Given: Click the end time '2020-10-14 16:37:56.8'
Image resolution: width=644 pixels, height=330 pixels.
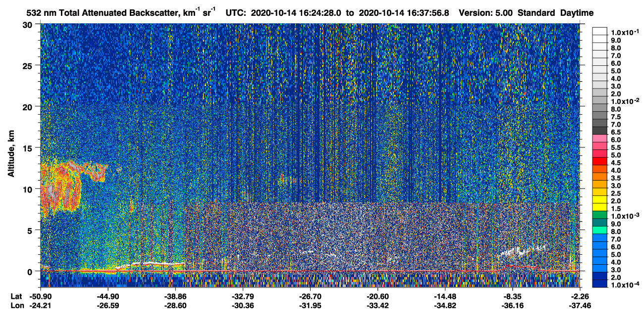Looking at the screenshot, I should [x=404, y=13].
